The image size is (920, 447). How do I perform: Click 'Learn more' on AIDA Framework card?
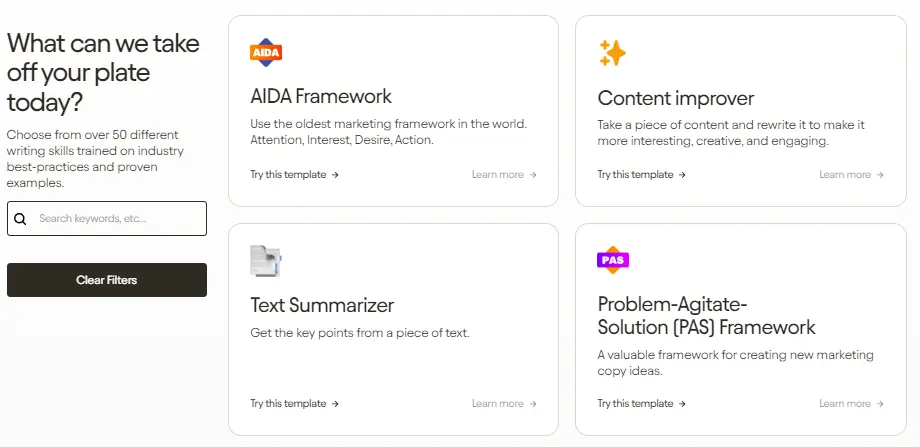504,174
